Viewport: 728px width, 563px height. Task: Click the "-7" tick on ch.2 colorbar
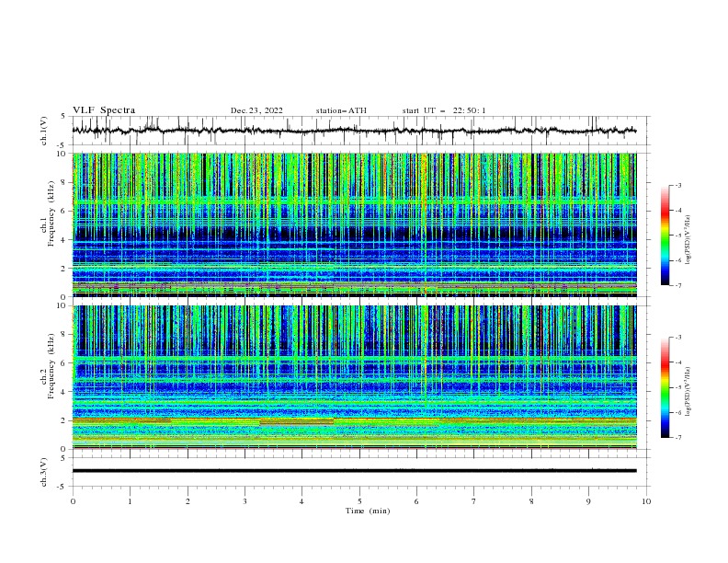(677, 437)
